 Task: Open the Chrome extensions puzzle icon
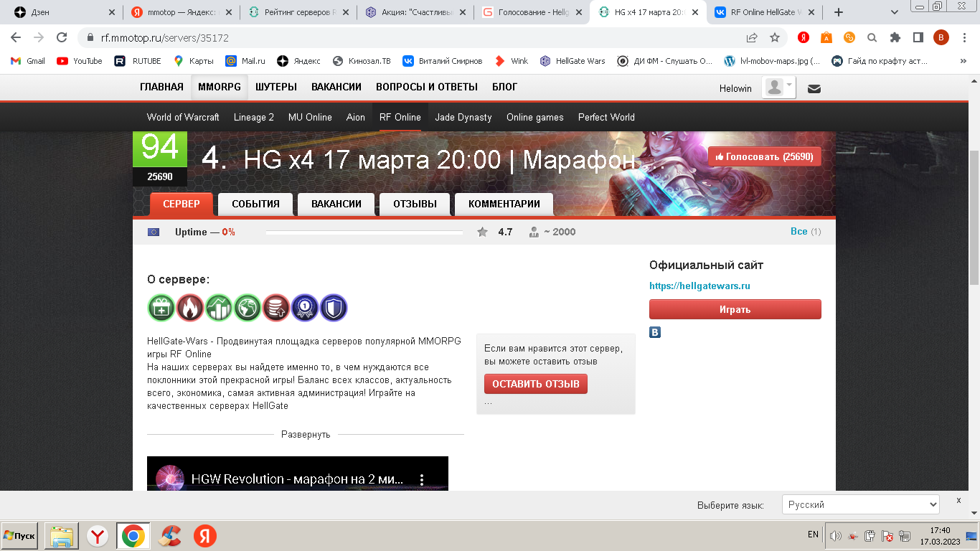(x=895, y=37)
